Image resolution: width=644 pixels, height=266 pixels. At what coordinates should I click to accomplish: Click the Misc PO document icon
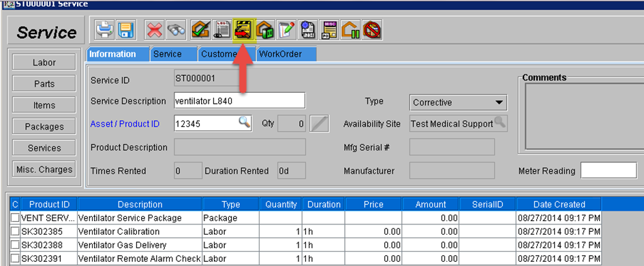point(329,30)
